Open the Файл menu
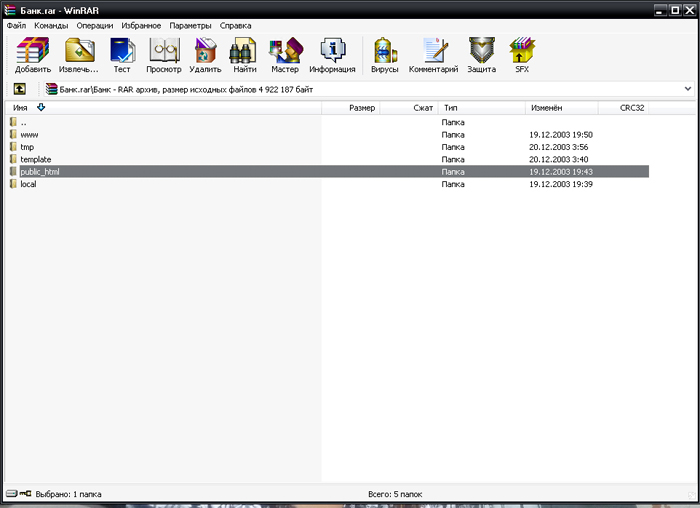The image size is (700, 508). coord(16,25)
